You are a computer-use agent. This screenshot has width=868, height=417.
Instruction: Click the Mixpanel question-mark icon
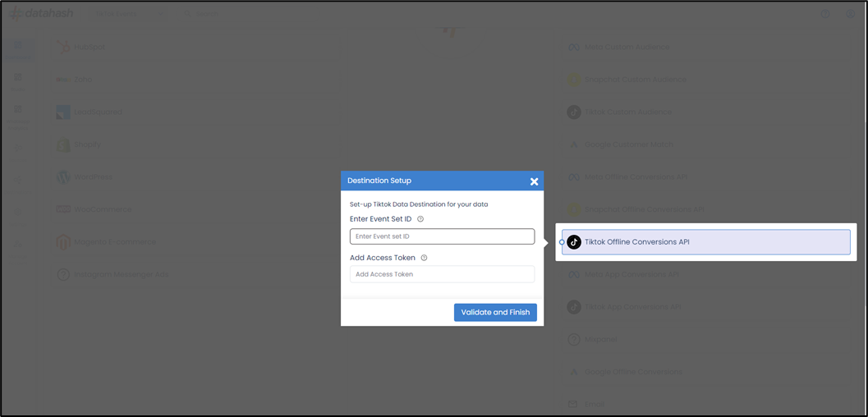pos(574,340)
